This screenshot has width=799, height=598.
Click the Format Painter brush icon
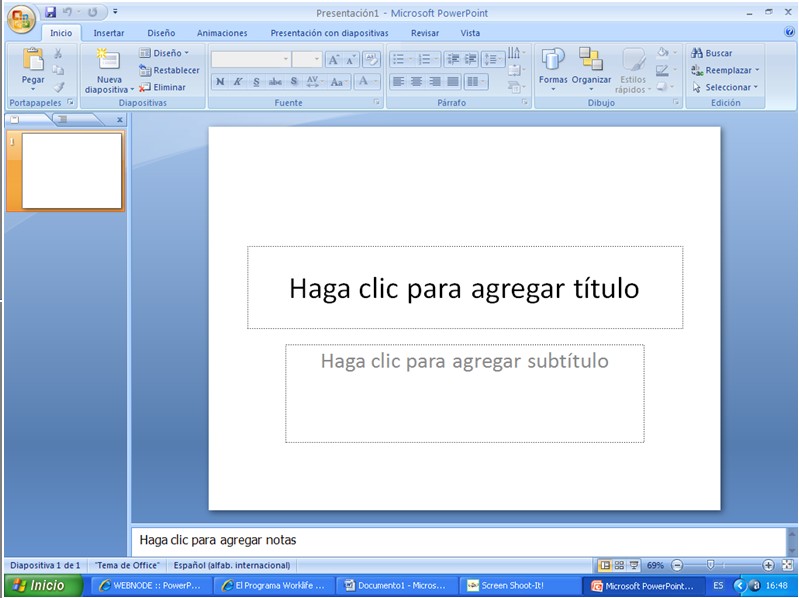[x=58, y=87]
